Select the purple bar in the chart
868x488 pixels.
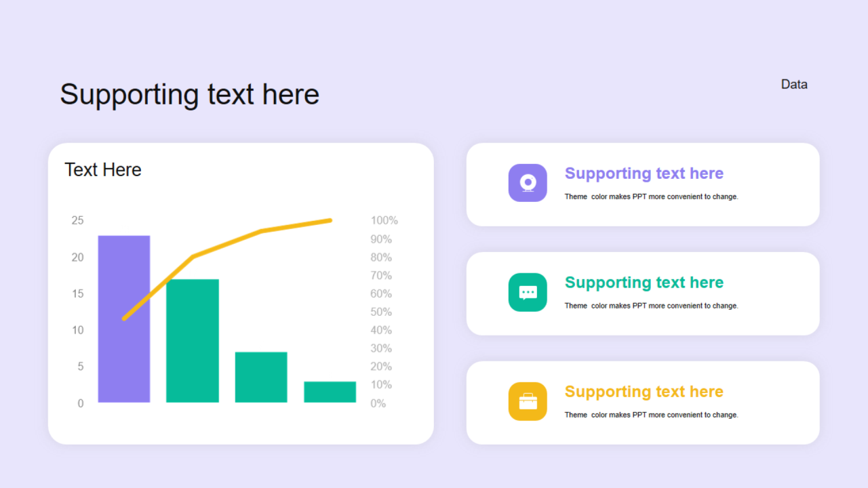click(124, 319)
